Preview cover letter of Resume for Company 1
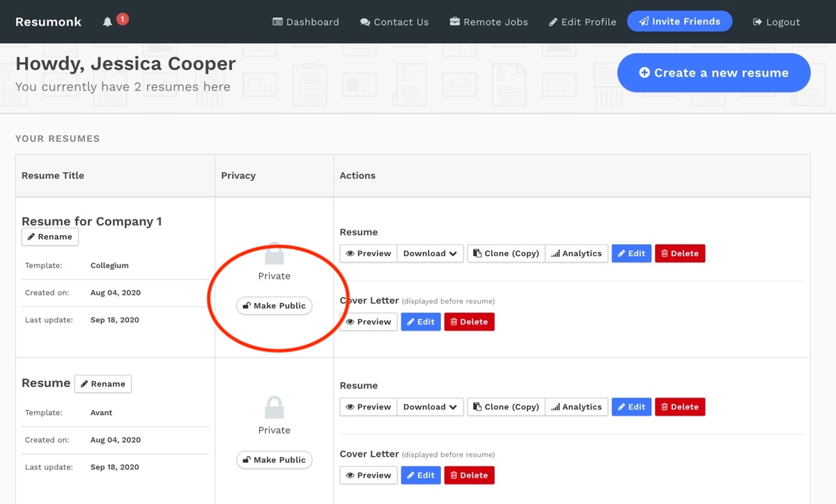The width and height of the screenshot is (836, 504). tap(369, 322)
